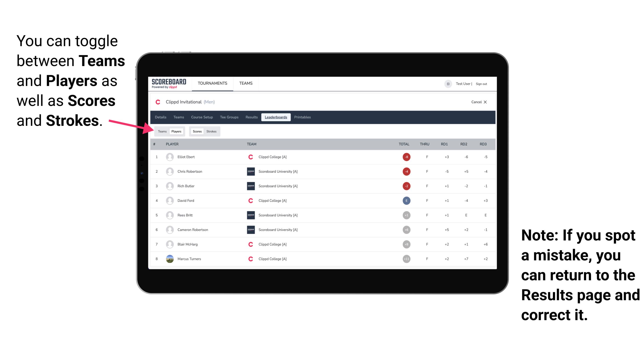Toggle to Scores display mode
644x346 pixels.
197,131
